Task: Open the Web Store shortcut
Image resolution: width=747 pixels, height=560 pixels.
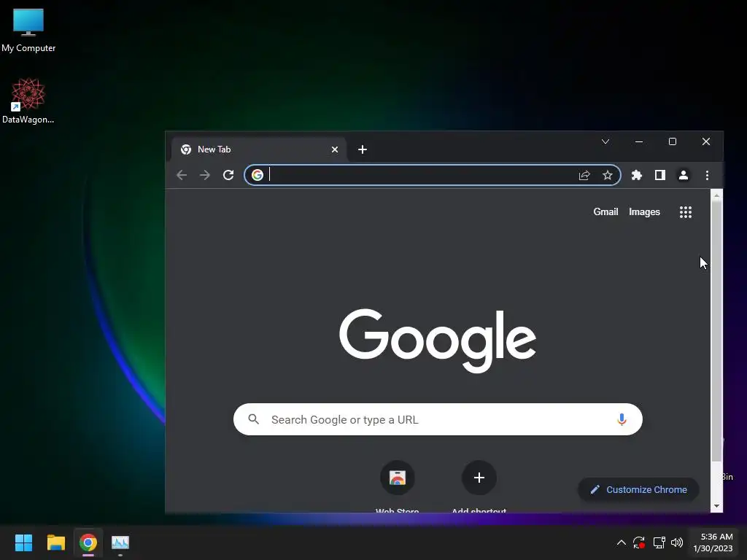Action: (x=398, y=478)
